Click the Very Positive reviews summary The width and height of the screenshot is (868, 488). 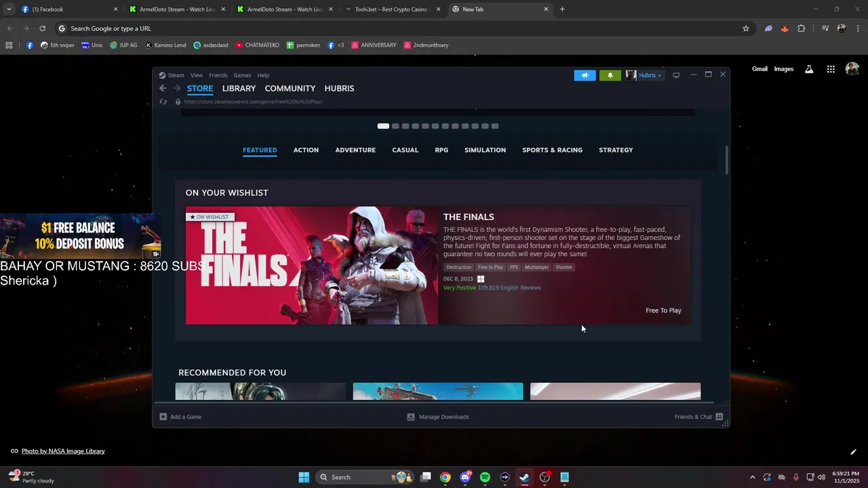coord(492,287)
